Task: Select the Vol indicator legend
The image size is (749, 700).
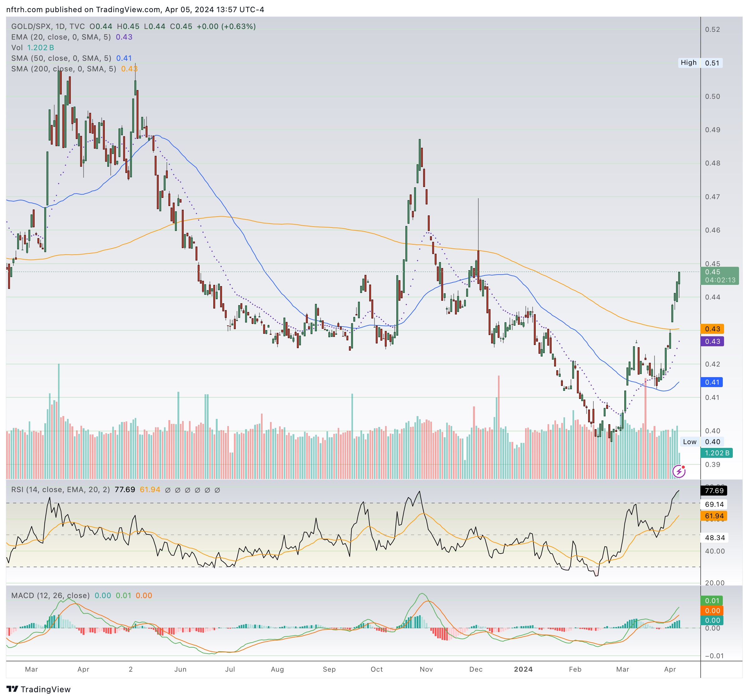Action: pyautogui.click(x=17, y=47)
